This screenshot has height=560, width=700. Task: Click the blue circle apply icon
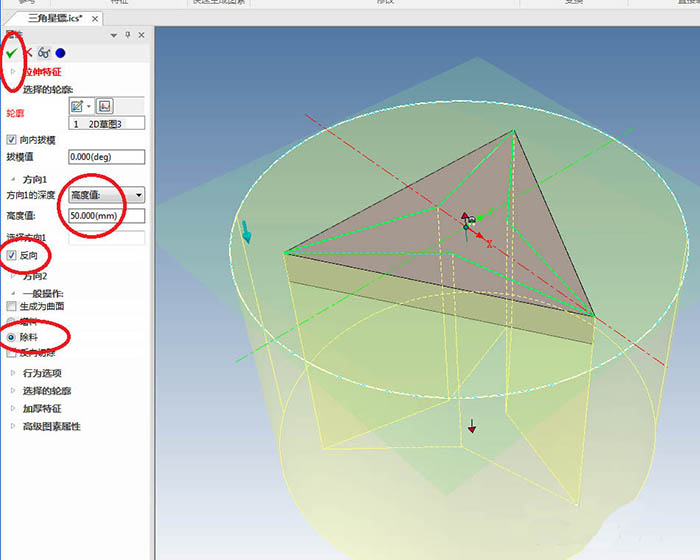coord(60,53)
